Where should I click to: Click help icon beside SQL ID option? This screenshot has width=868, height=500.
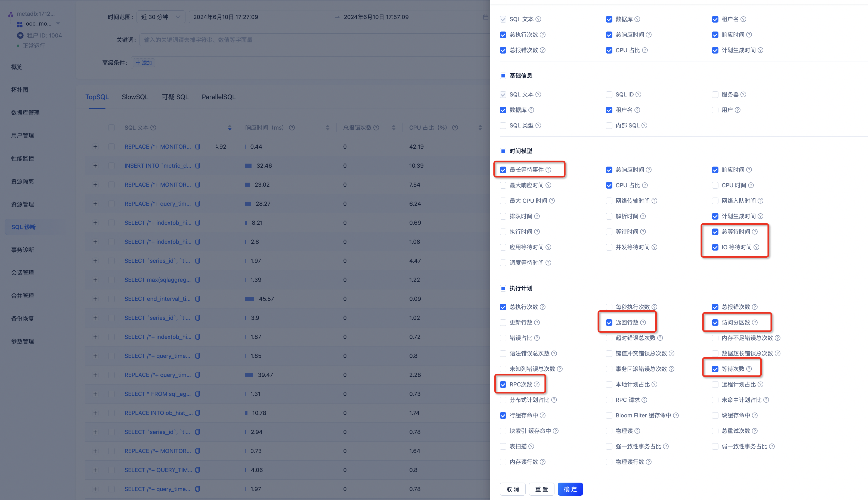[x=638, y=95]
